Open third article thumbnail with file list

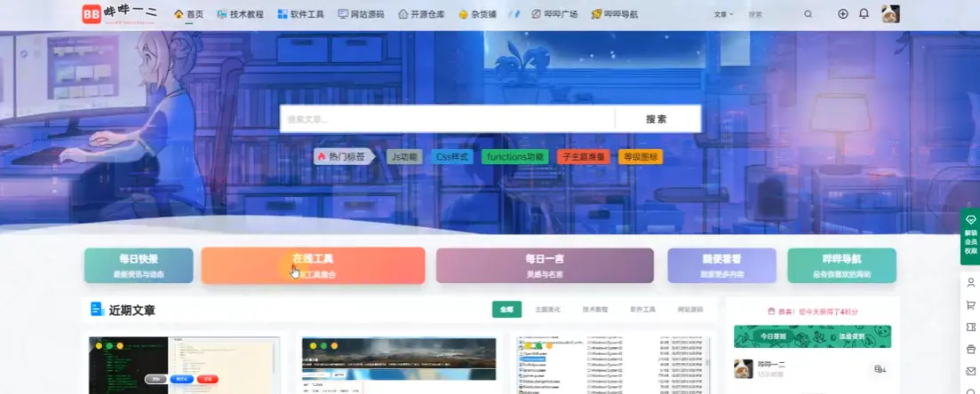pyautogui.click(x=613, y=366)
